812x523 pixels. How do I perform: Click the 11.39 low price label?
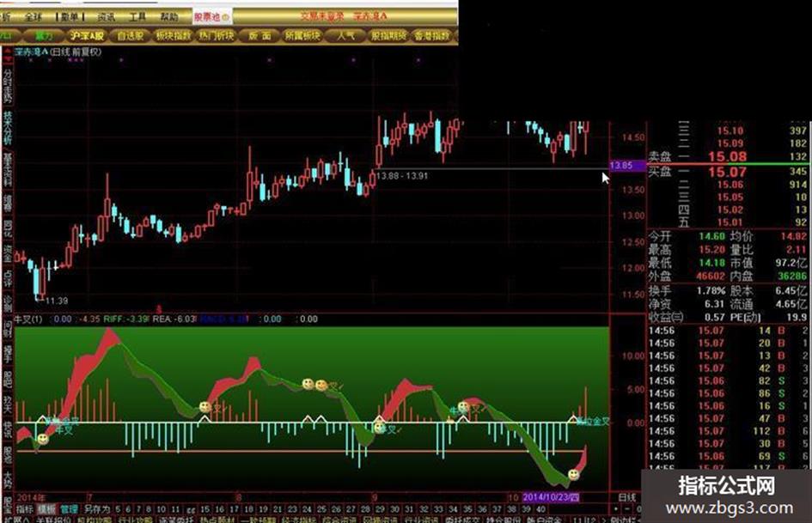(57, 301)
